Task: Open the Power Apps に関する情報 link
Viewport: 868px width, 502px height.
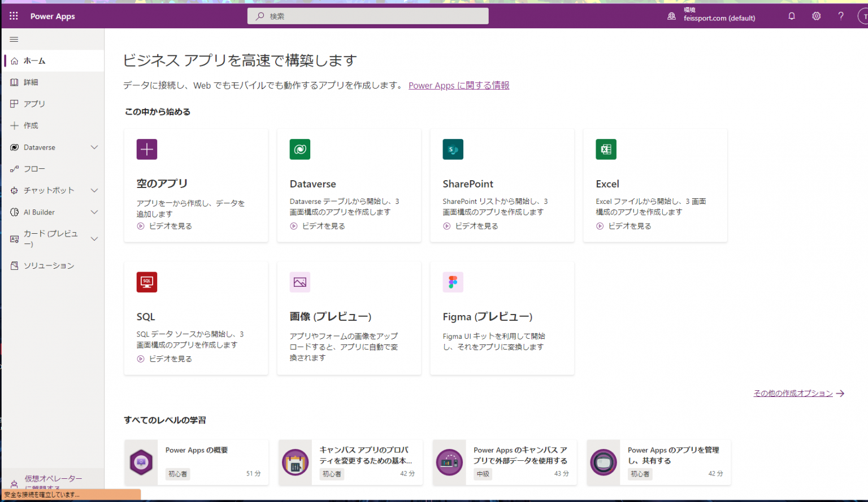Action: tap(458, 85)
